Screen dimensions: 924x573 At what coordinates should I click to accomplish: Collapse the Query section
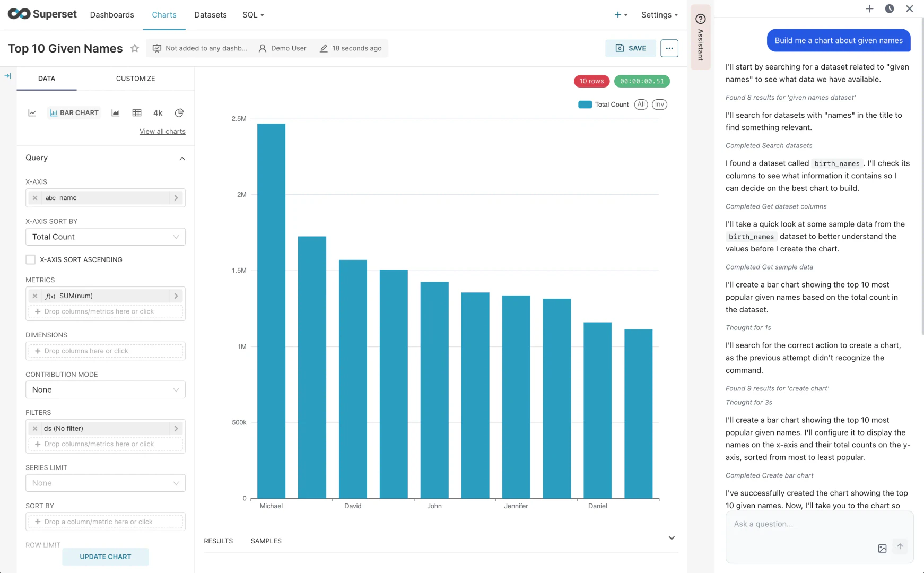click(x=182, y=158)
